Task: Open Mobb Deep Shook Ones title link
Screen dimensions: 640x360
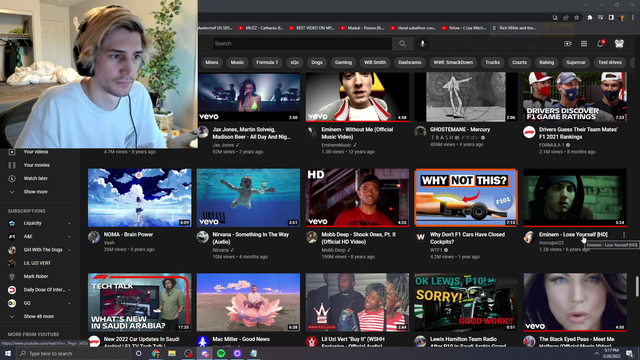Action: [x=358, y=238]
